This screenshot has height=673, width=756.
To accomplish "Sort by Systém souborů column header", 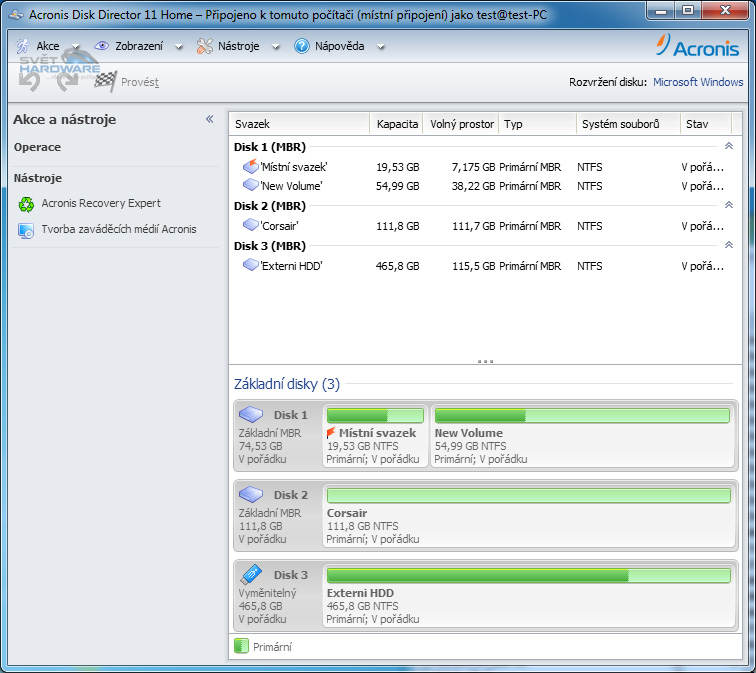I will tap(628, 124).
